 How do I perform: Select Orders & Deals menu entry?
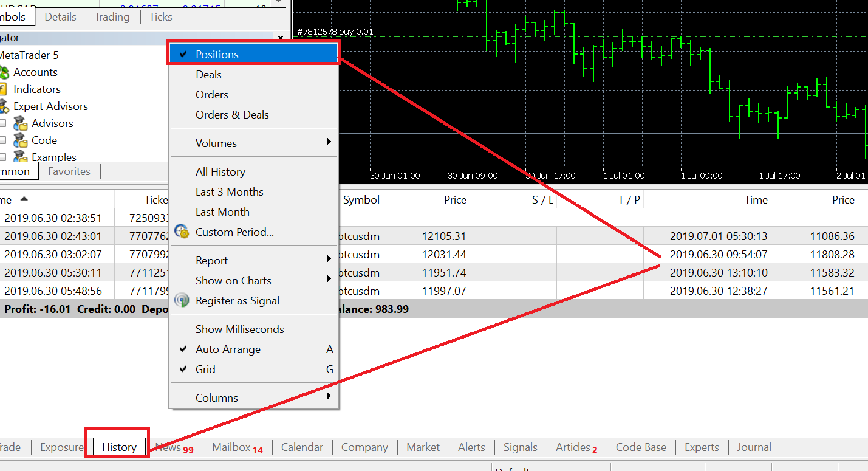click(253, 114)
